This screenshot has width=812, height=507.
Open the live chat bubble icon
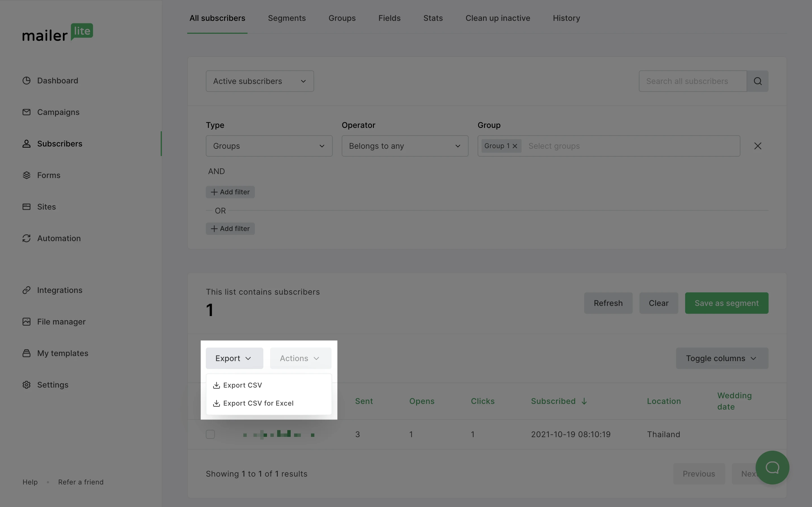[772, 467]
